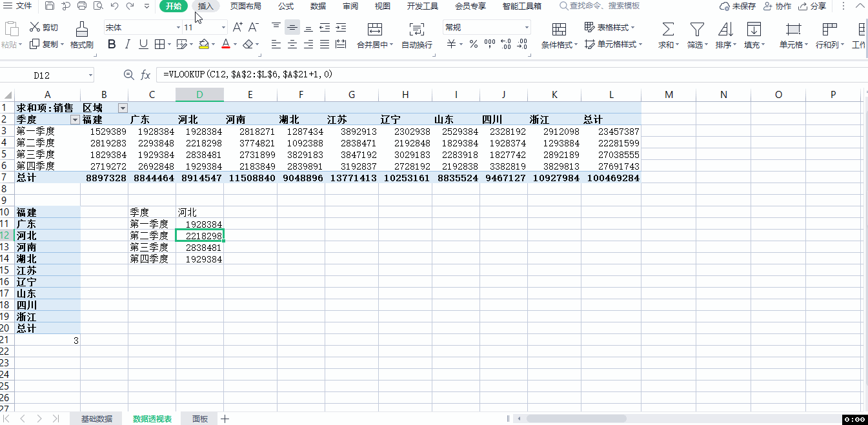Open the font size dropdown

click(x=224, y=28)
